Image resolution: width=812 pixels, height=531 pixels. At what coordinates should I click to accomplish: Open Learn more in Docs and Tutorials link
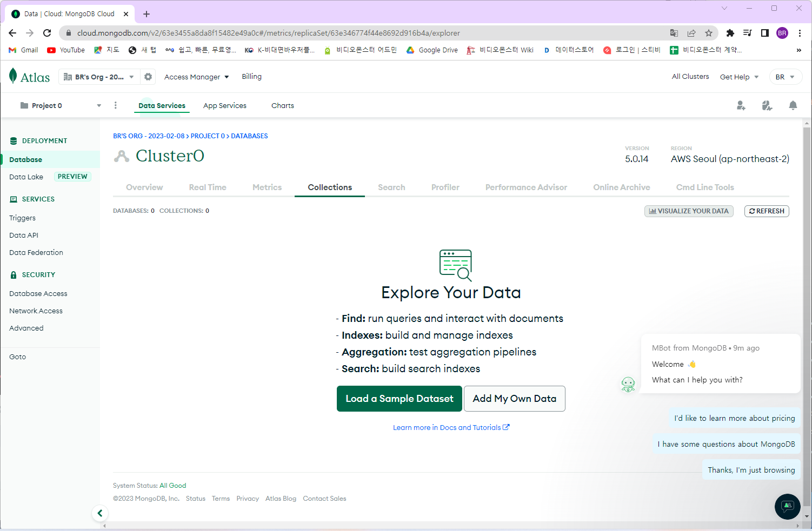[451, 427]
